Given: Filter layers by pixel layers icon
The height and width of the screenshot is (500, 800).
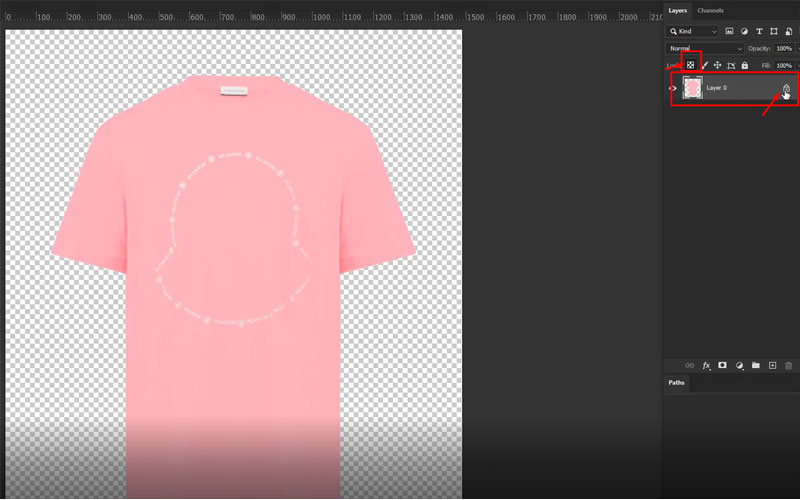Looking at the screenshot, I should tap(729, 31).
